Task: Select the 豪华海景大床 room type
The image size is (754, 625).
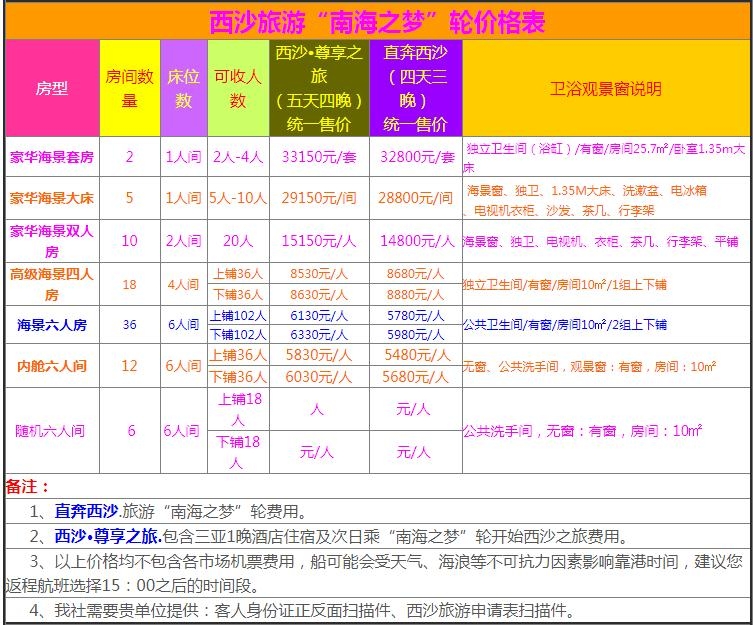Action: point(52,198)
